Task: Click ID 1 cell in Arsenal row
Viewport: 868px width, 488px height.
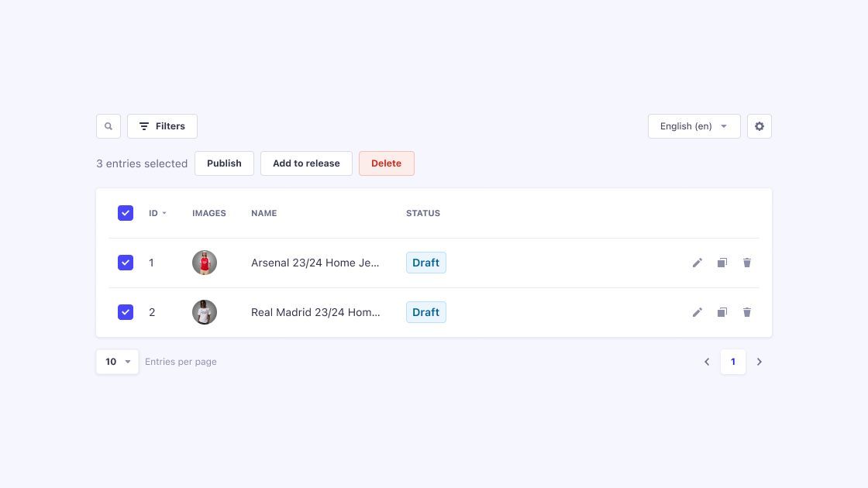Action: pos(151,263)
